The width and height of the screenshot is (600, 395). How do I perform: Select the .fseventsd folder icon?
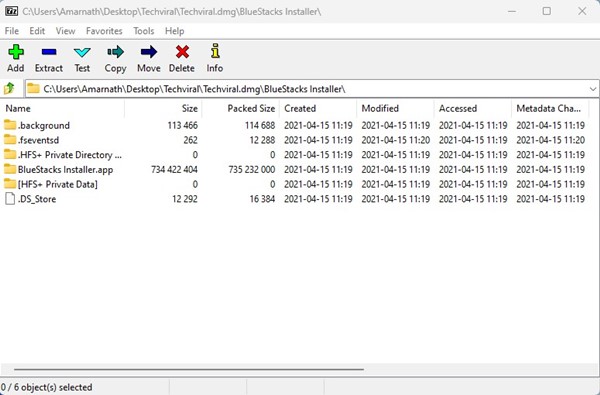(10, 140)
